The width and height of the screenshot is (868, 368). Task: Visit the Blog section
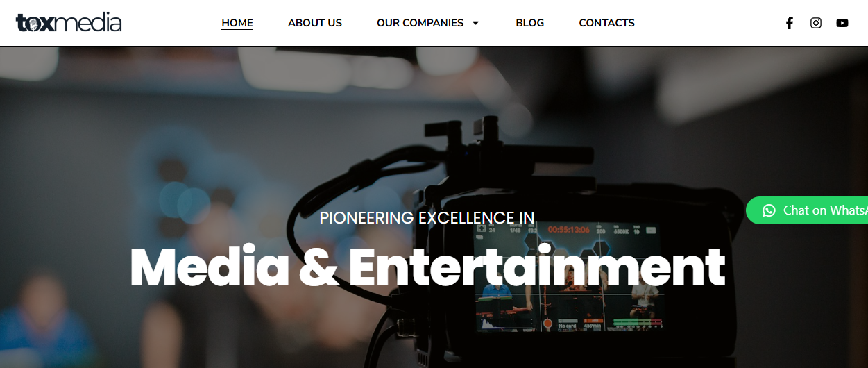[x=530, y=23]
